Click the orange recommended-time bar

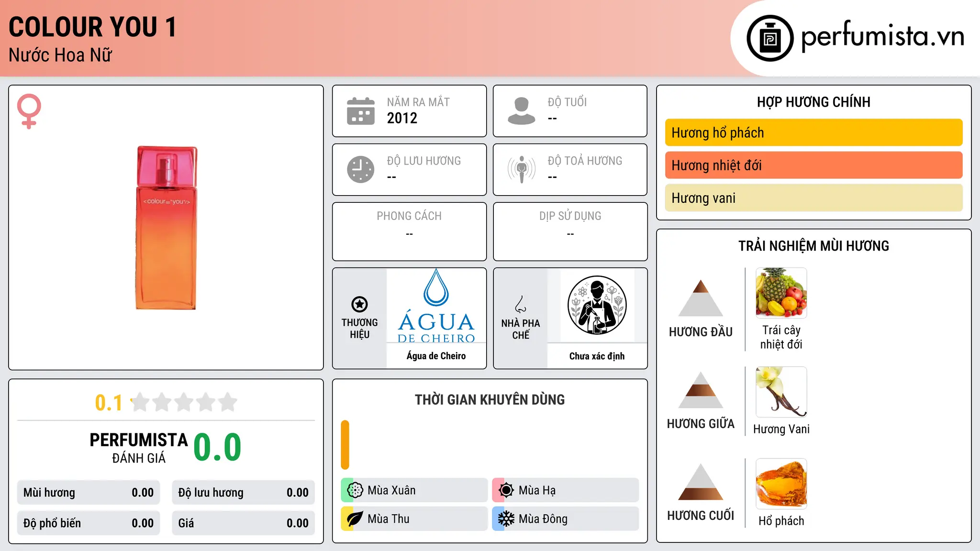(345, 445)
